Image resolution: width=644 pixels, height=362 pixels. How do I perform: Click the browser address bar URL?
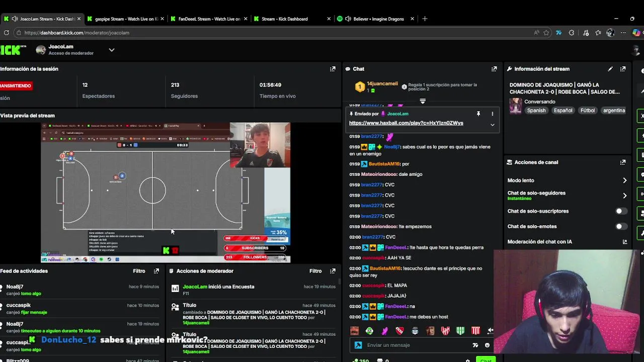pos(76,33)
